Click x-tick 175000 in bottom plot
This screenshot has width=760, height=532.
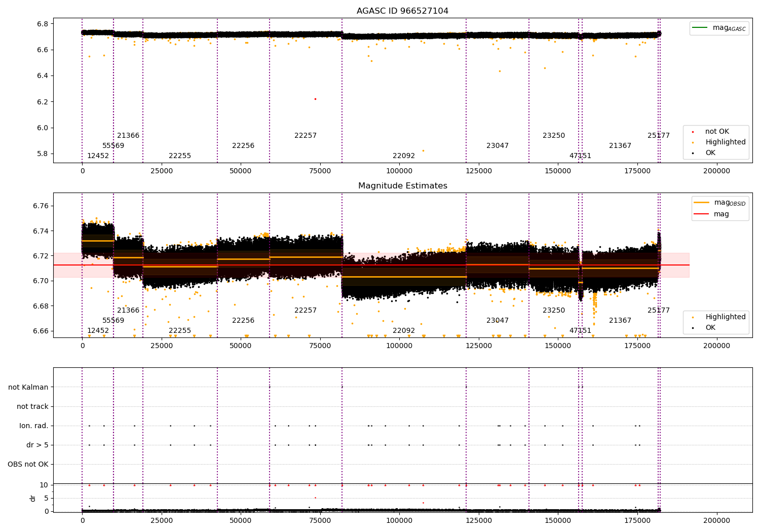637,521
